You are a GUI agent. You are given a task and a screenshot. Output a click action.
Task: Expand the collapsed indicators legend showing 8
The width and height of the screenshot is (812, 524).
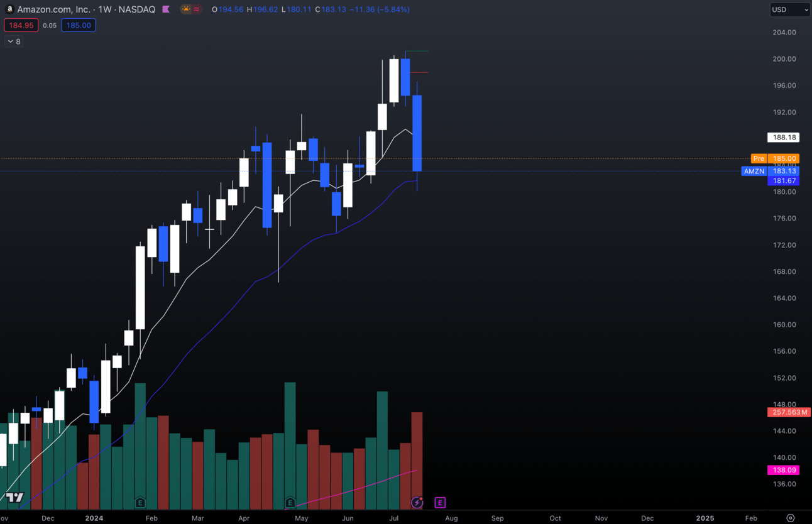click(x=14, y=41)
